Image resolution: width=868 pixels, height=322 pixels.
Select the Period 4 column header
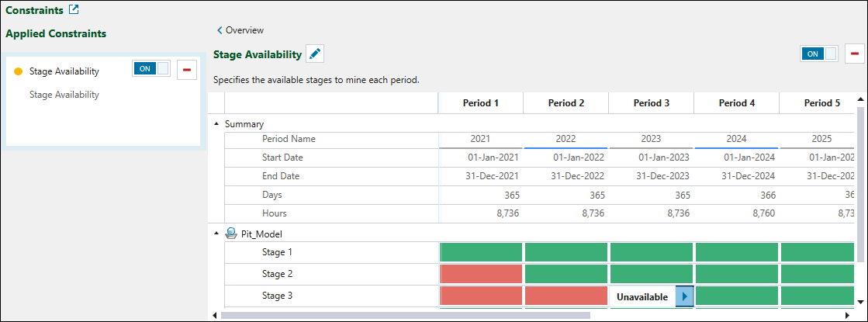[736, 103]
